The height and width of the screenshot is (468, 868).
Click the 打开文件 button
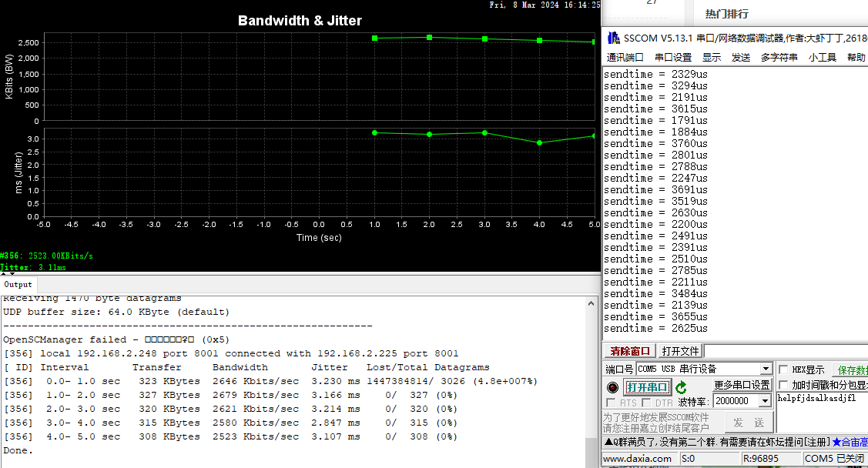tap(680, 351)
